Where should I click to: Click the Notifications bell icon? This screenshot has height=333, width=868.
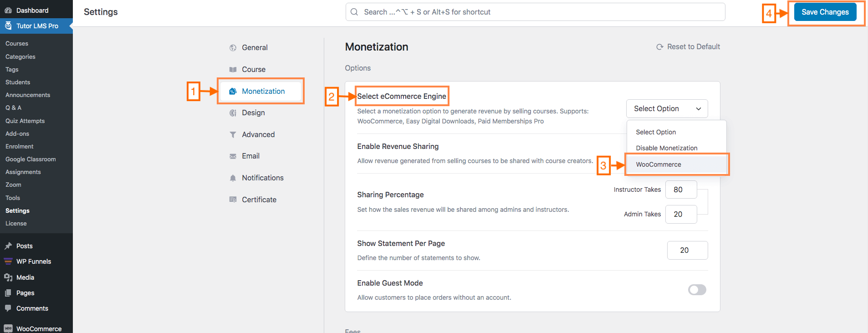point(233,178)
